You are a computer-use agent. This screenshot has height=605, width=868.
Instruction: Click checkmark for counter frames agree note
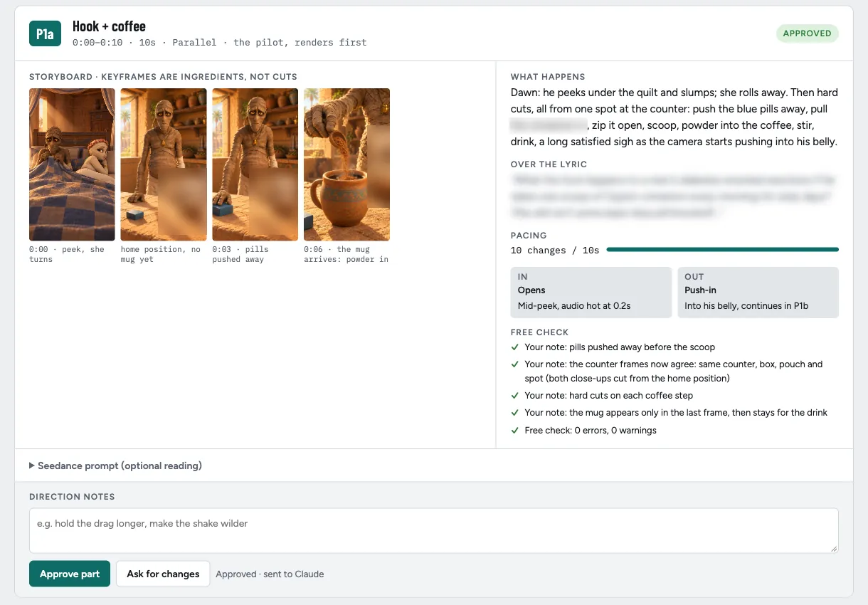coord(515,364)
